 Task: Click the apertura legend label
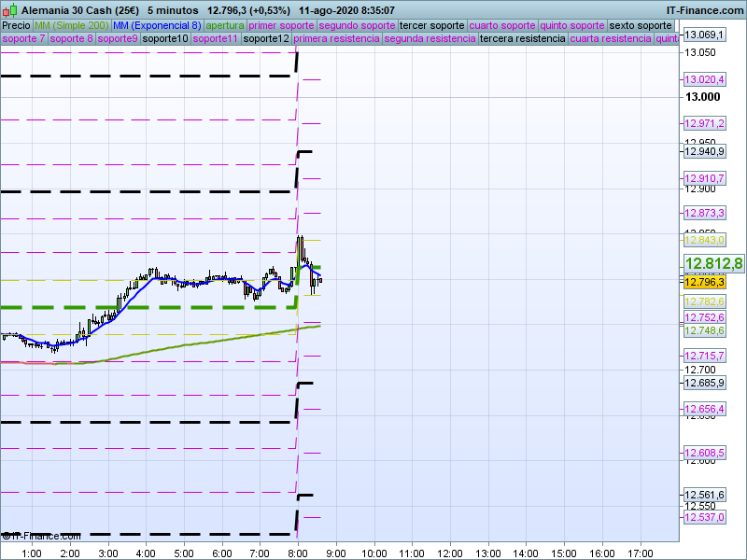tap(225, 25)
